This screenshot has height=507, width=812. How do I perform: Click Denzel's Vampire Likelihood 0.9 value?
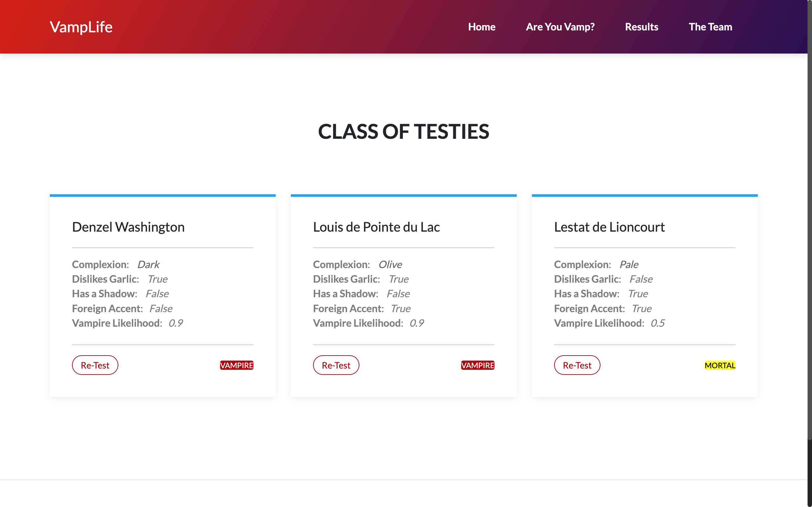[175, 323]
